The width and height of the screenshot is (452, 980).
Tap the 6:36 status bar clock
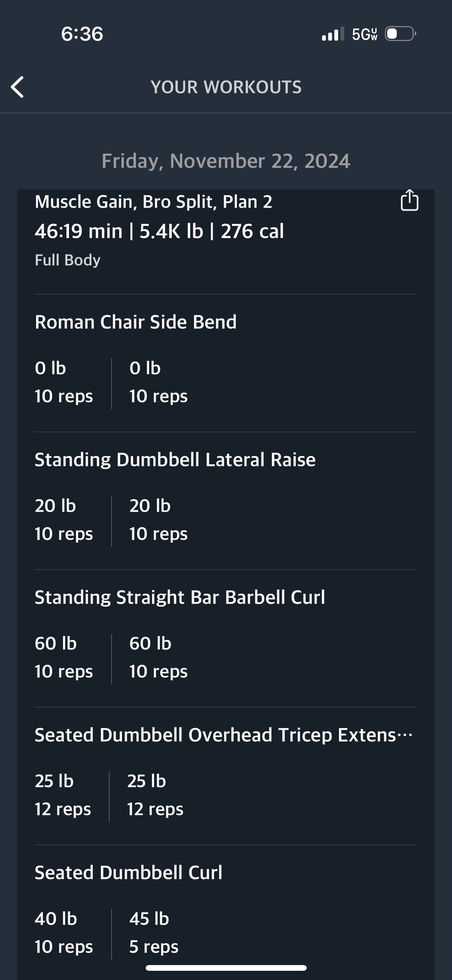[82, 34]
